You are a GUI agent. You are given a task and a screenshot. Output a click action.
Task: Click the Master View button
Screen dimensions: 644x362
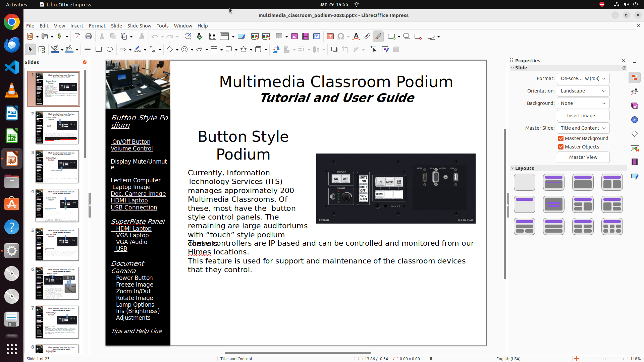point(583,157)
